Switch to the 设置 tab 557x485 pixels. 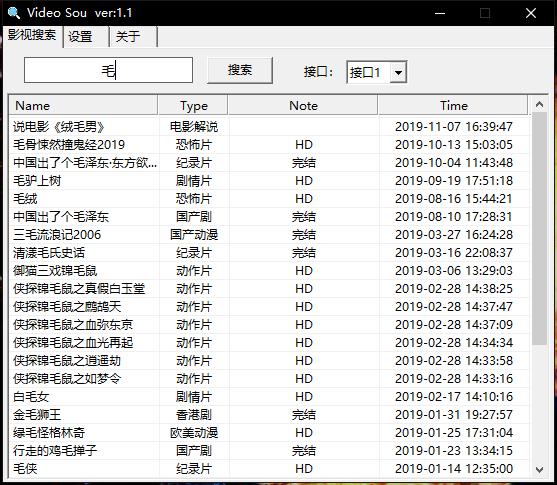[x=86, y=36]
